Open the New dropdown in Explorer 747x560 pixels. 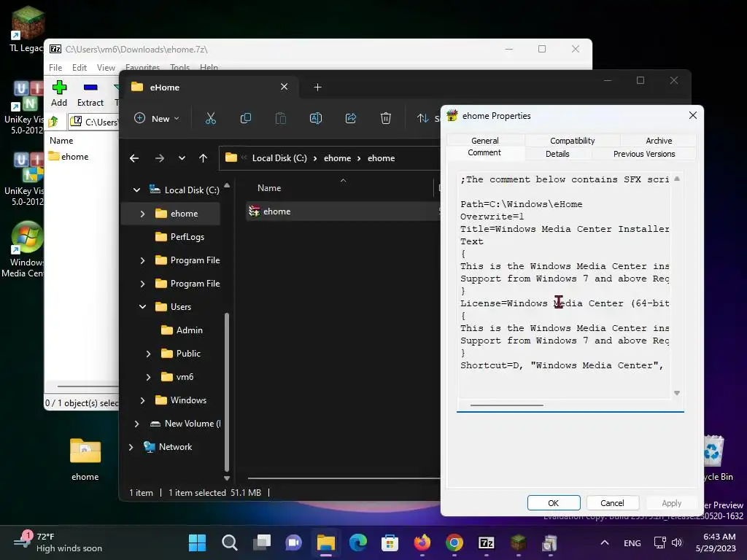157,119
